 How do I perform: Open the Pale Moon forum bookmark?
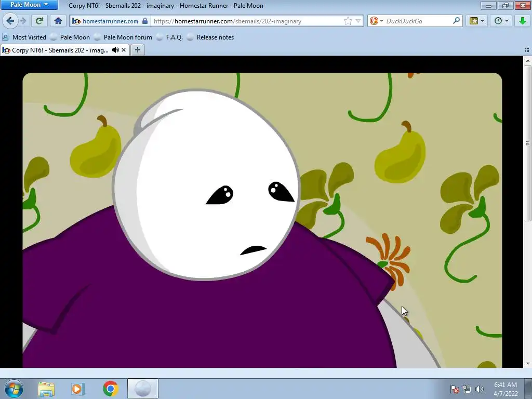pyautogui.click(x=123, y=37)
